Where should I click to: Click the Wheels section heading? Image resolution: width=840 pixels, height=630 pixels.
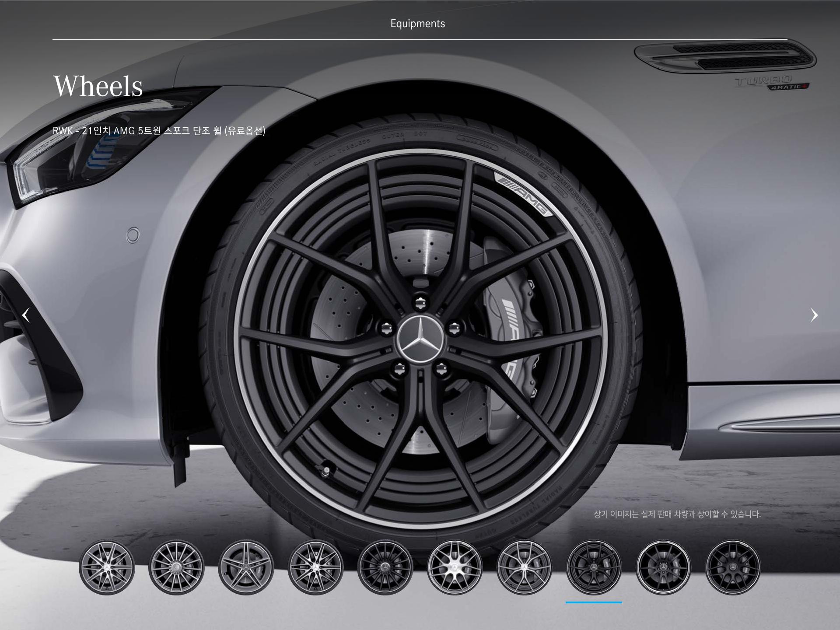coord(98,86)
